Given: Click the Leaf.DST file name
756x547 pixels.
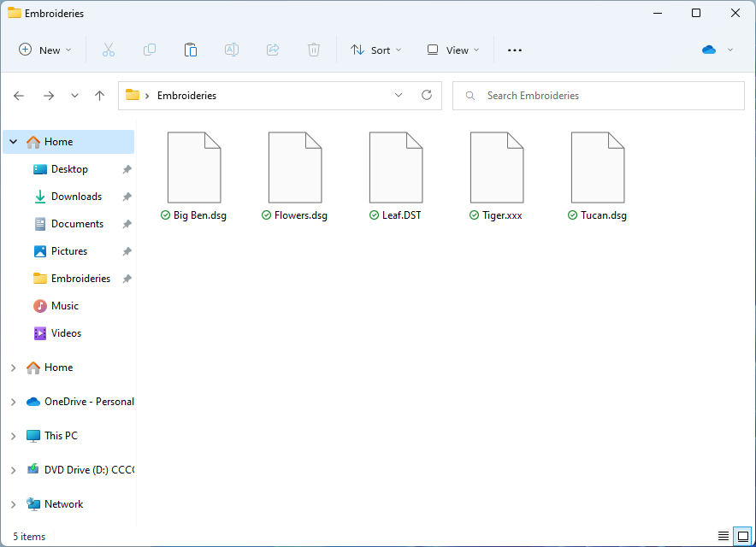Looking at the screenshot, I should coord(401,215).
